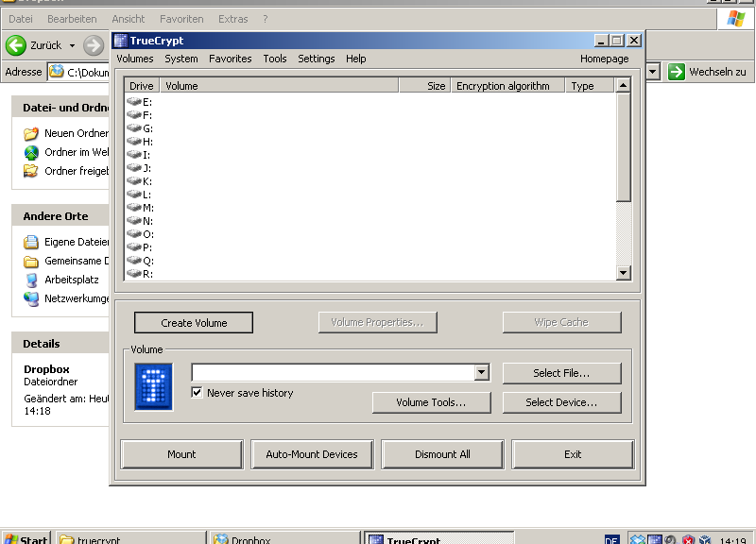Image resolution: width=756 pixels, height=544 pixels.
Task: Click Ordner freigeben sharing icon
Action: 31,171
